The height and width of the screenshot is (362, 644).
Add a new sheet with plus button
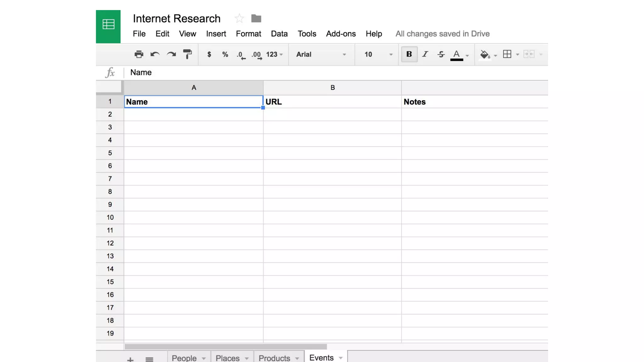pyautogui.click(x=130, y=359)
